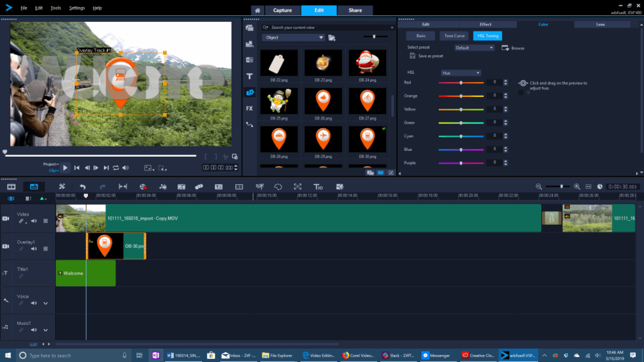Mute the Overlay1 track audio
The image size is (644, 362).
click(34, 248)
